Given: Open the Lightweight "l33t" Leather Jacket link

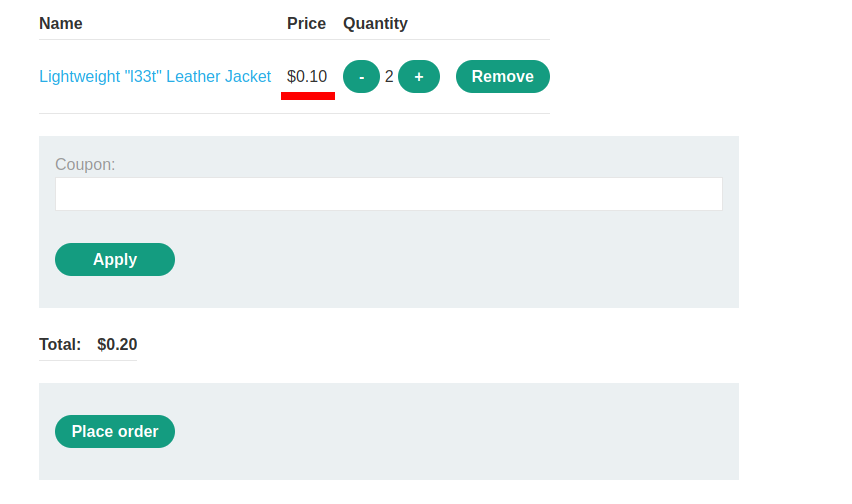Looking at the screenshot, I should pos(155,77).
